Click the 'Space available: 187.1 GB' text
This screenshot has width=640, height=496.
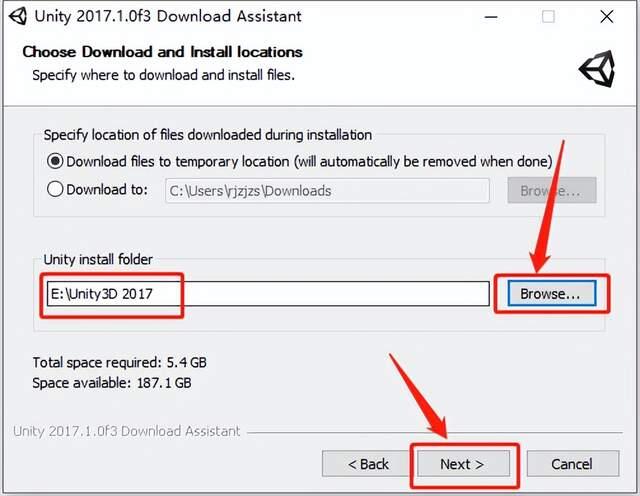(112, 382)
